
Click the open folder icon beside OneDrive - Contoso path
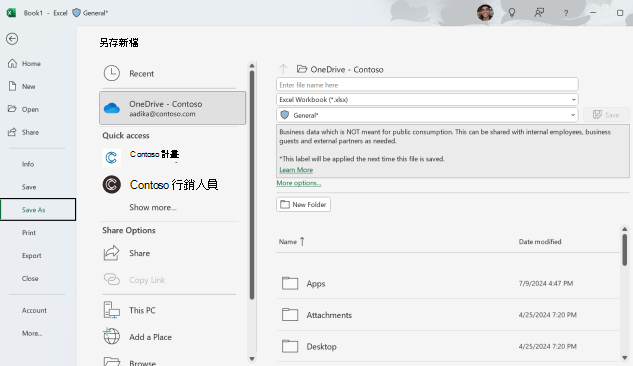click(302, 69)
